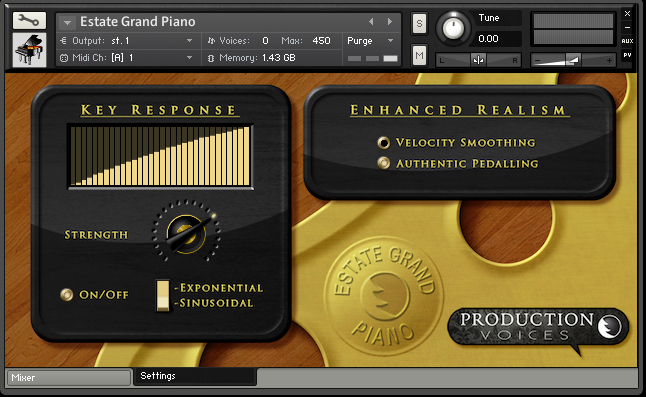The image size is (646, 397).
Task: Select the Estate Grand Piano name field
Action: [x=138, y=21]
